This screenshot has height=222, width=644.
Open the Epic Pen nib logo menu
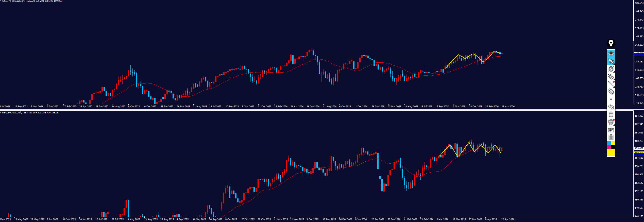pyautogui.click(x=611, y=43)
